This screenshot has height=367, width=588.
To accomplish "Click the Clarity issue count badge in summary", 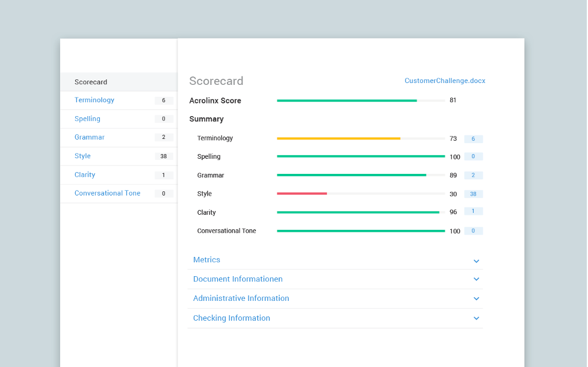I will (x=473, y=211).
